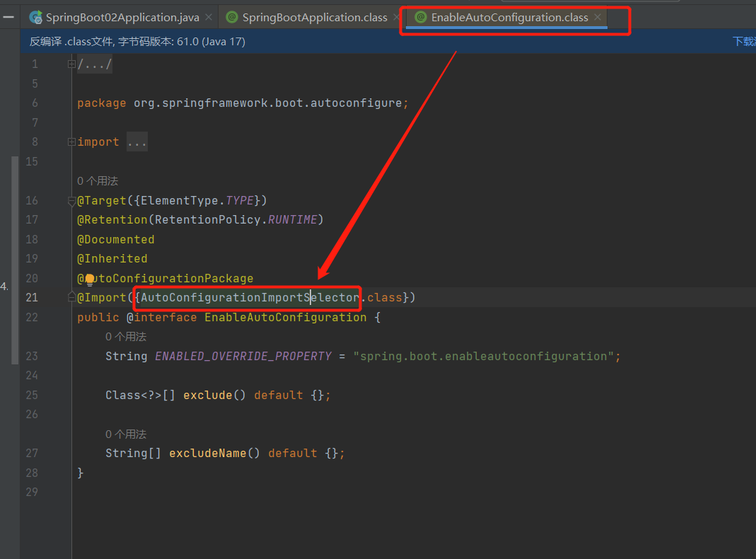Click the left vertical scrollbar thumb
This screenshot has width=756, height=559.
pyautogui.click(x=15, y=260)
